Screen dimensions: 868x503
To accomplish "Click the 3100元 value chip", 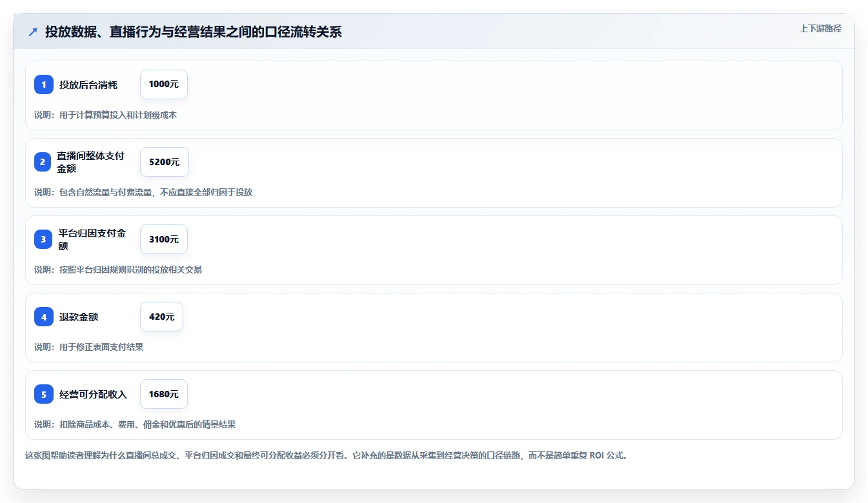I will point(164,239).
